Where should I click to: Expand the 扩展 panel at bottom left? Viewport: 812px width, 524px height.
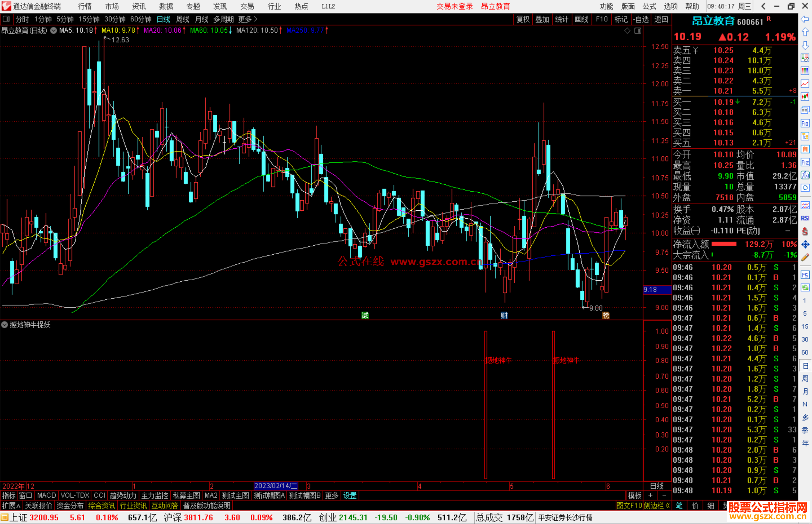pyautogui.click(x=11, y=506)
